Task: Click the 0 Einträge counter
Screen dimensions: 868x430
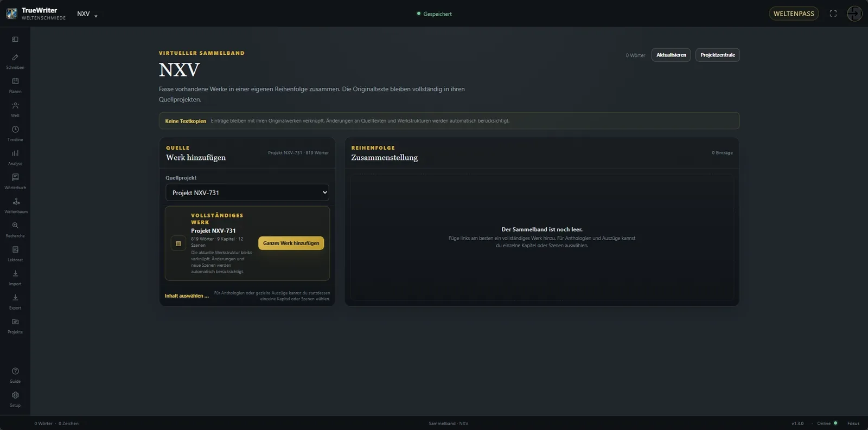Action: [722, 153]
